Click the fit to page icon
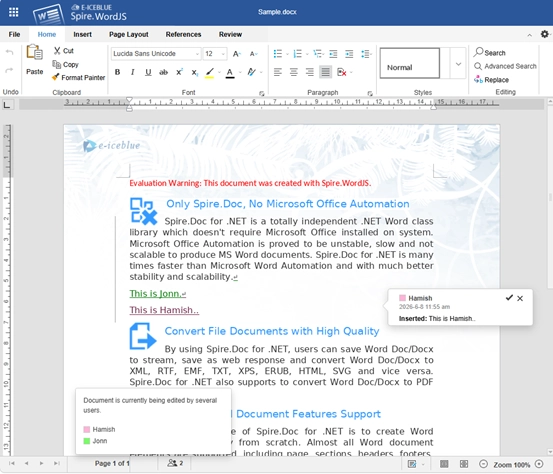 tap(444, 464)
